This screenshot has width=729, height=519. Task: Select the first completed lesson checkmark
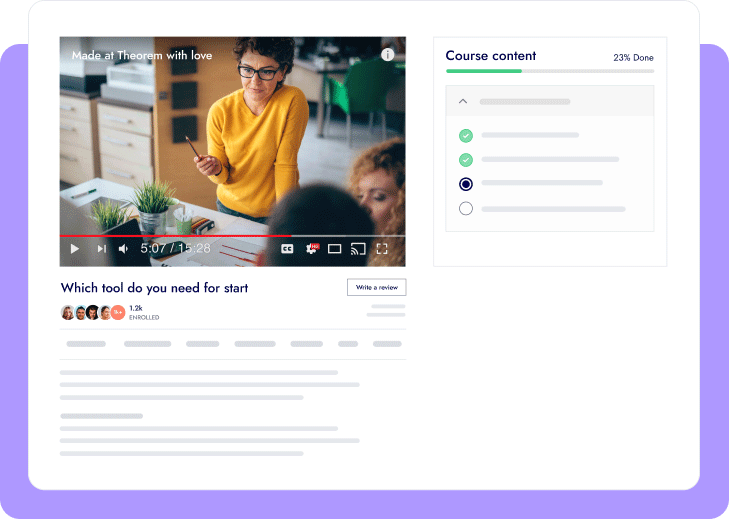pyautogui.click(x=466, y=136)
